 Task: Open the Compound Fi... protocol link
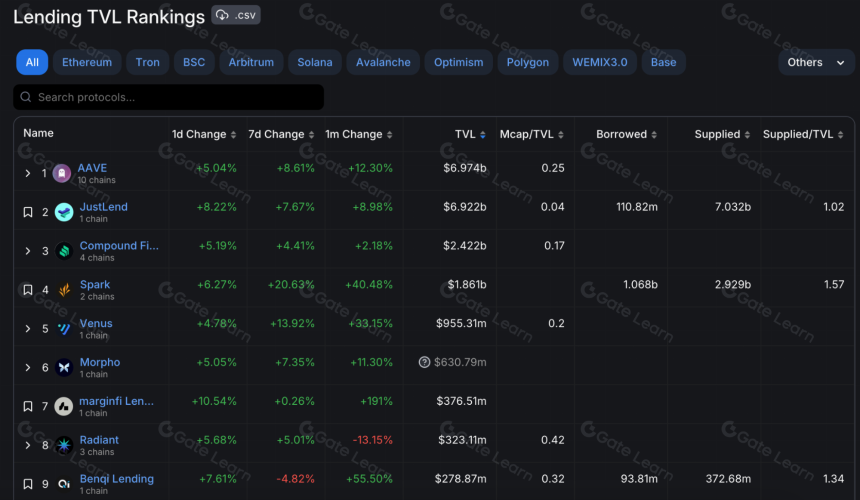coord(119,246)
